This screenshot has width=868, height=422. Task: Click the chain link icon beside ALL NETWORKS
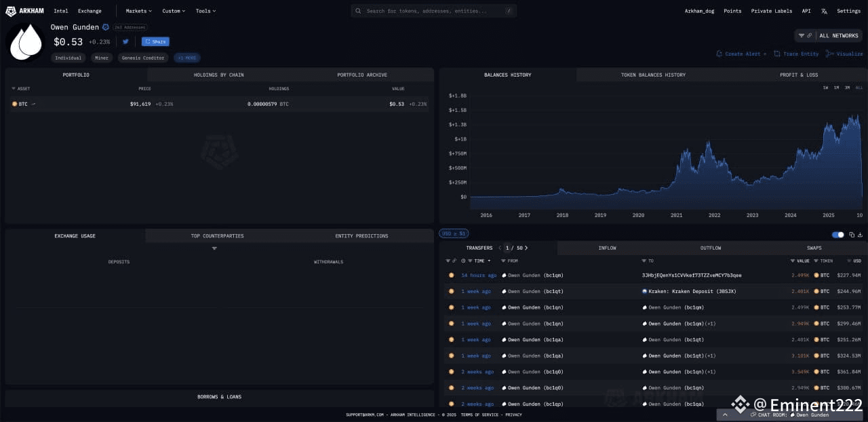[x=809, y=35]
